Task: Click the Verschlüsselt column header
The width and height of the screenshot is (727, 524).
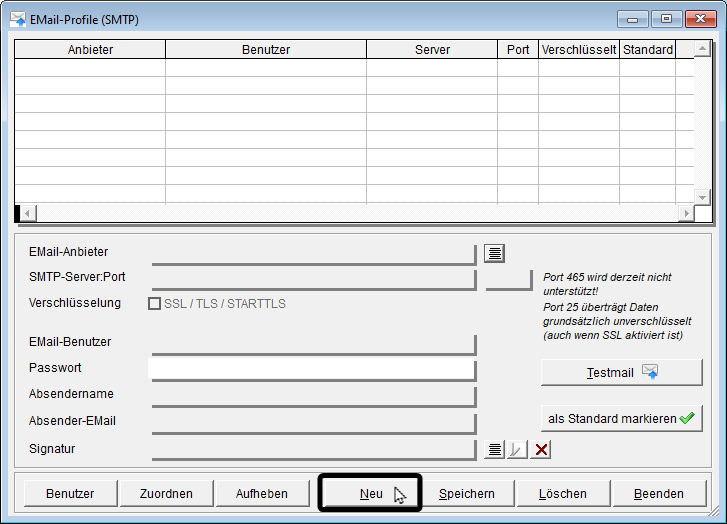Action: click(x=579, y=50)
